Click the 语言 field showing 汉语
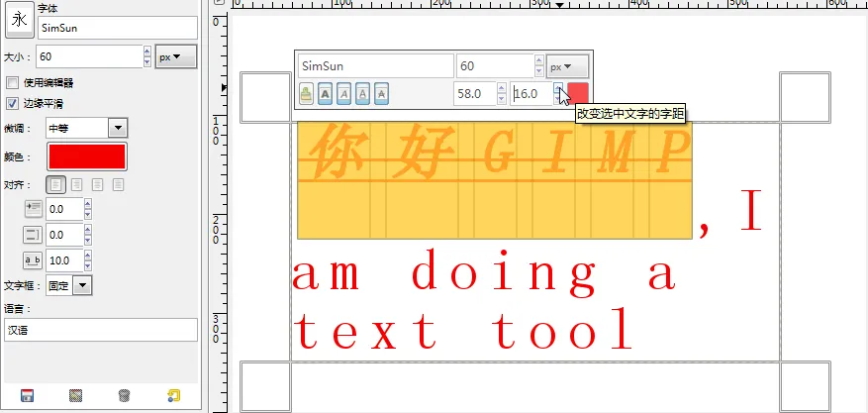 [101, 330]
